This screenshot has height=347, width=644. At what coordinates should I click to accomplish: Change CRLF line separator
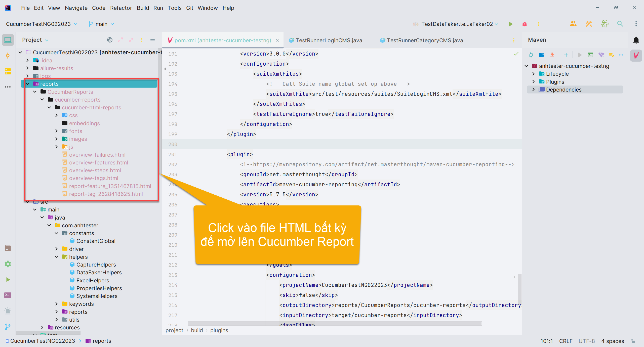[566, 341]
